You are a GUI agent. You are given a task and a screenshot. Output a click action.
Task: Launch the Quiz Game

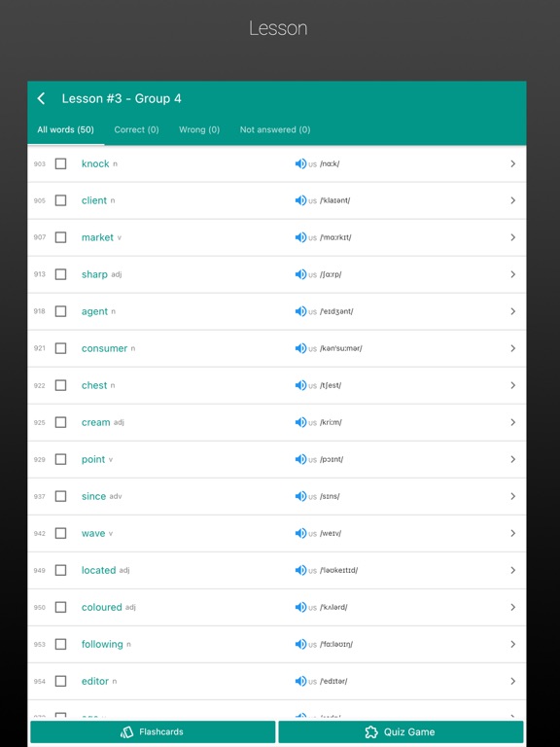tap(401, 731)
